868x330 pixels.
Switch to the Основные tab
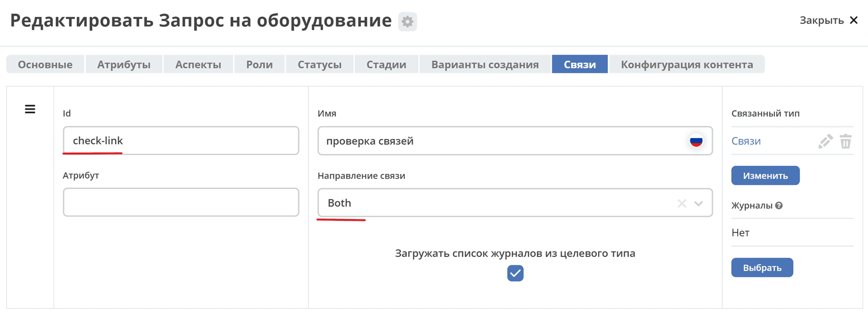[45, 64]
